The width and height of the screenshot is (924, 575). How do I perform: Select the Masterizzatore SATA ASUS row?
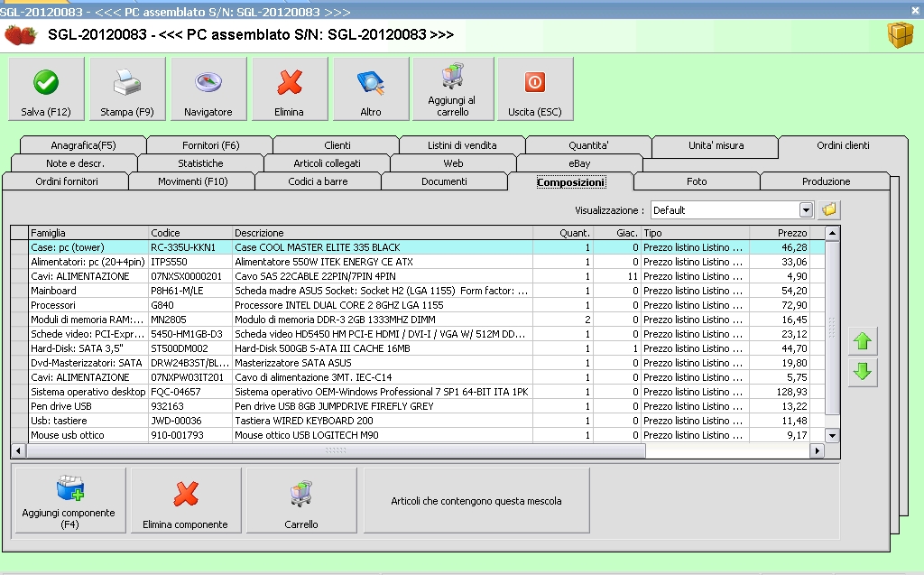coord(419,363)
